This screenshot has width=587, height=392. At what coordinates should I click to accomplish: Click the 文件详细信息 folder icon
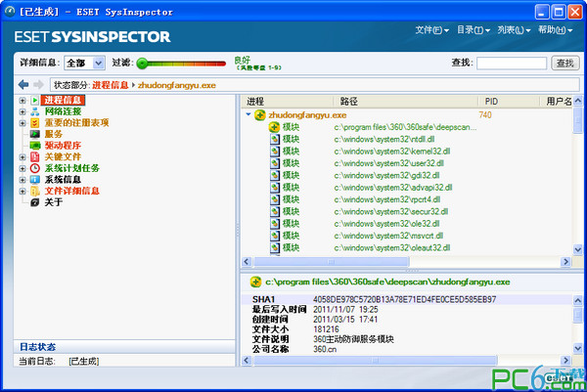click(35, 192)
